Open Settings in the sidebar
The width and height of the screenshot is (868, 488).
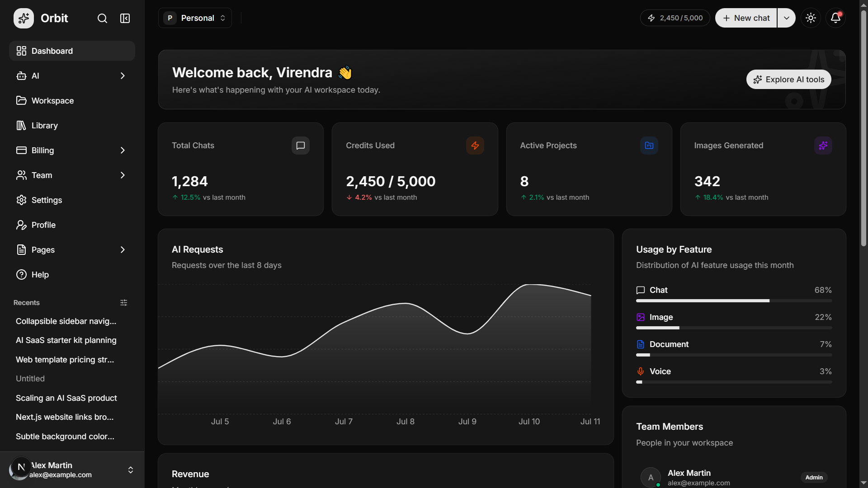pyautogui.click(x=72, y=200)
